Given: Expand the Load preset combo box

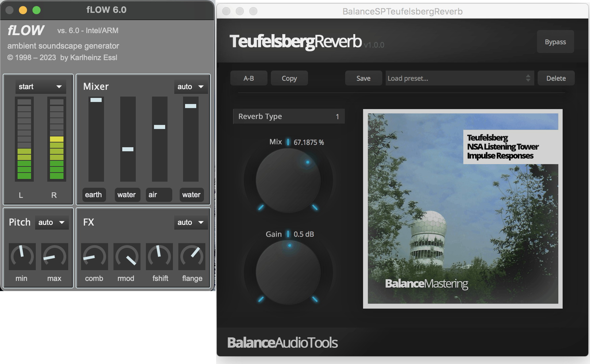Looking at the screenshot, I should click(x=459, y=78).
